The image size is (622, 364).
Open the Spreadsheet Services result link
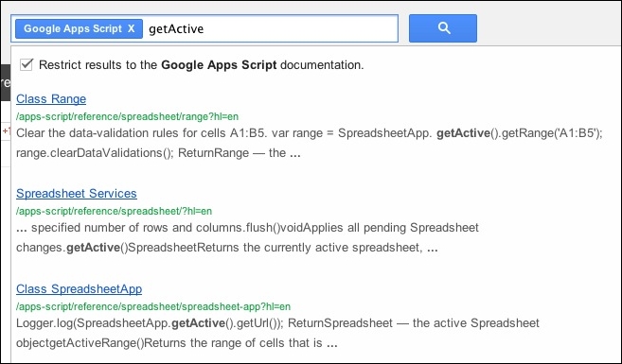(77, 193)
